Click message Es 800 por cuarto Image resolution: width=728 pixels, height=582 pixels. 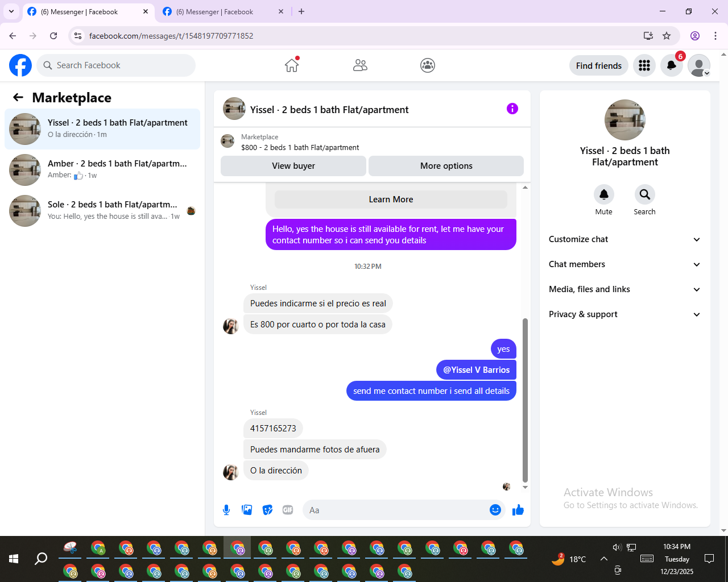click(x=318, y=325)
